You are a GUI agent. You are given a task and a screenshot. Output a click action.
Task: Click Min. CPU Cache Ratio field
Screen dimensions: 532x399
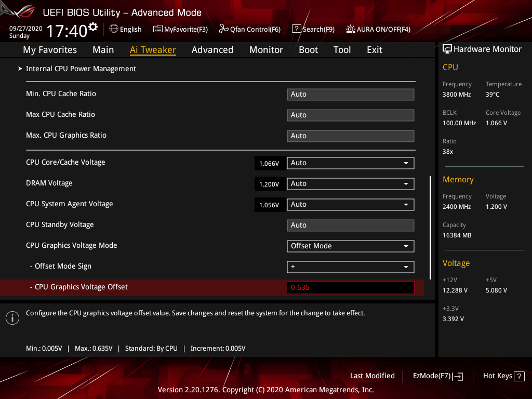point(351,95)
